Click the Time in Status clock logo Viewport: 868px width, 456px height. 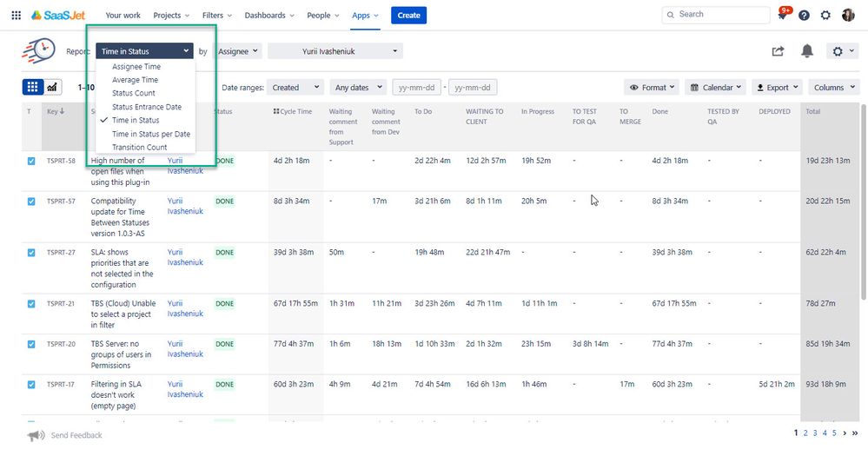click(39, 51)
